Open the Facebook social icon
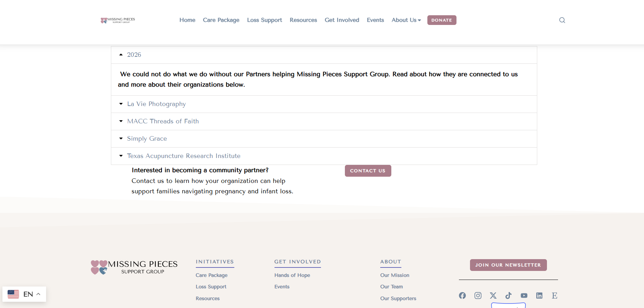Viewport: 644px width, 308px height. point(462,296)
